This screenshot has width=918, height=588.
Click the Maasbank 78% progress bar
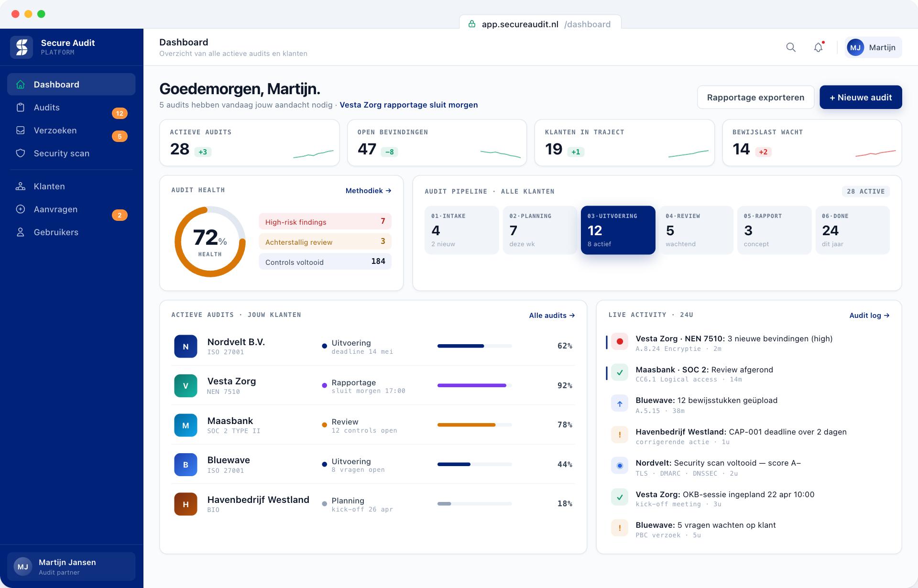[x=474, y=425]
